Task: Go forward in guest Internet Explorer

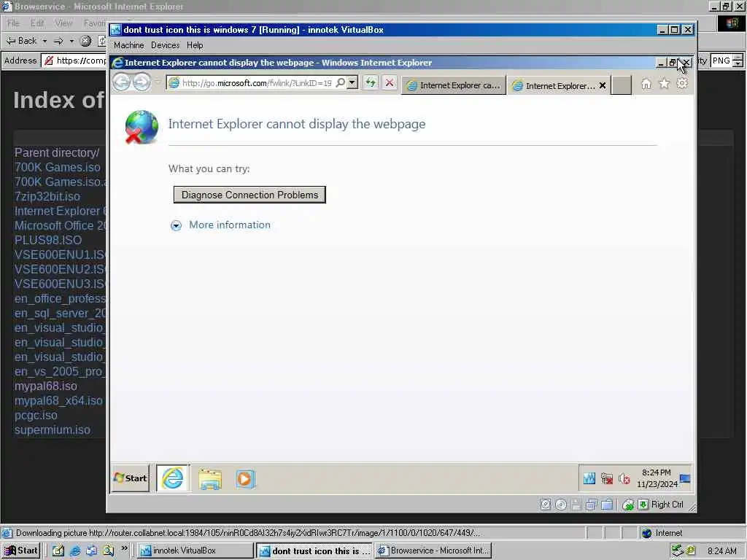Action: coord(142,82)
